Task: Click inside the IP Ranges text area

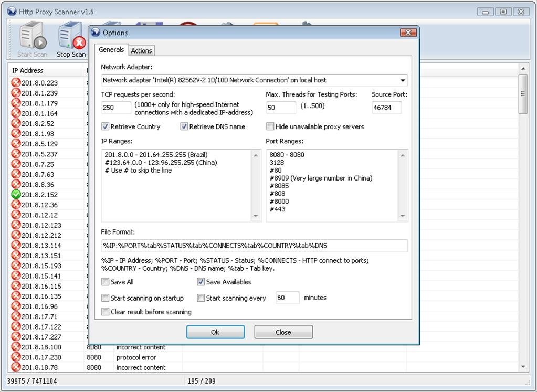Action: pyautogui.click(x=177, y=185)
